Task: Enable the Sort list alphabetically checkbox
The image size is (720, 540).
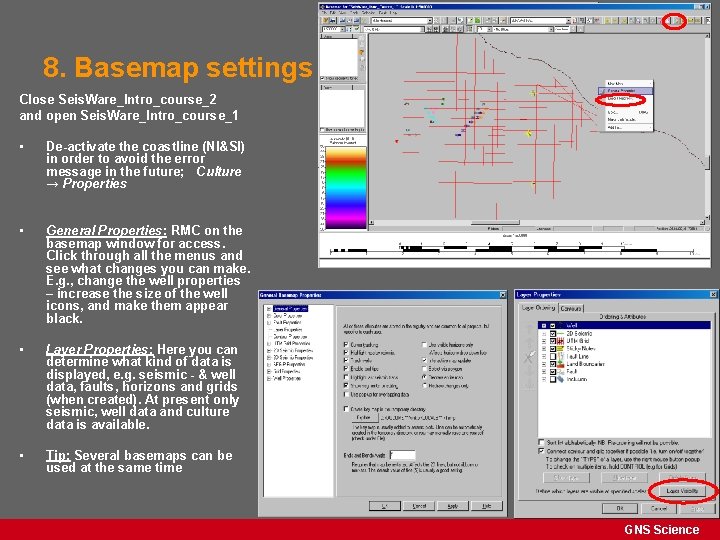Action: coord(541,442)
